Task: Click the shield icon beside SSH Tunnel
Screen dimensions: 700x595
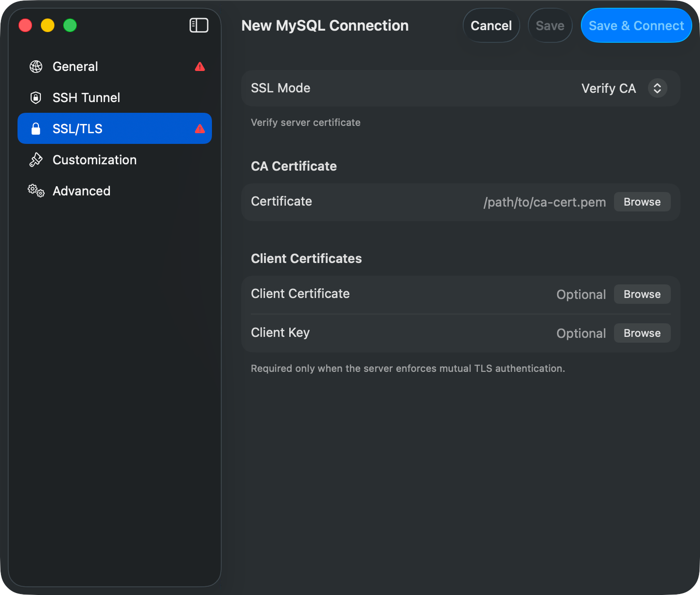Action: (x=36, y=98)
